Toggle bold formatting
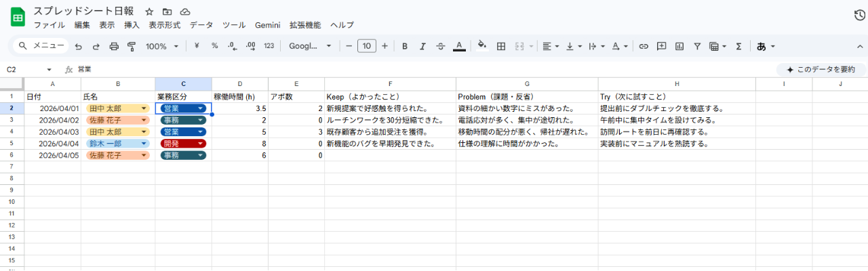 tap(405, 46)
